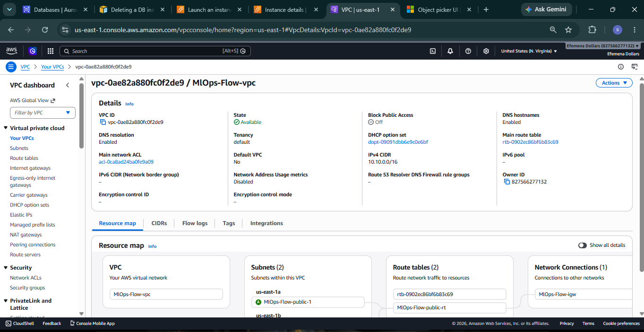644x332 pixels.
Task: Open the AWS services grid menu
Action: pos(51,51)
